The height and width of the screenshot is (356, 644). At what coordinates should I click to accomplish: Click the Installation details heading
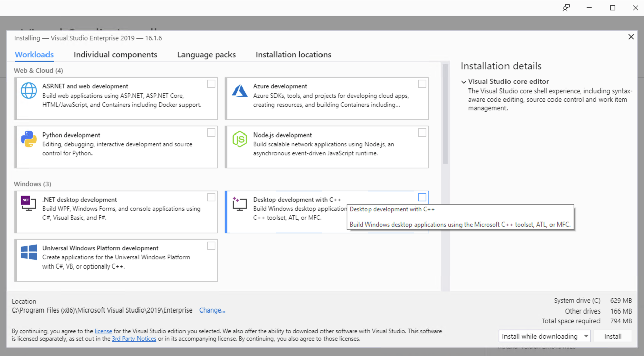[x=501, y=66]
